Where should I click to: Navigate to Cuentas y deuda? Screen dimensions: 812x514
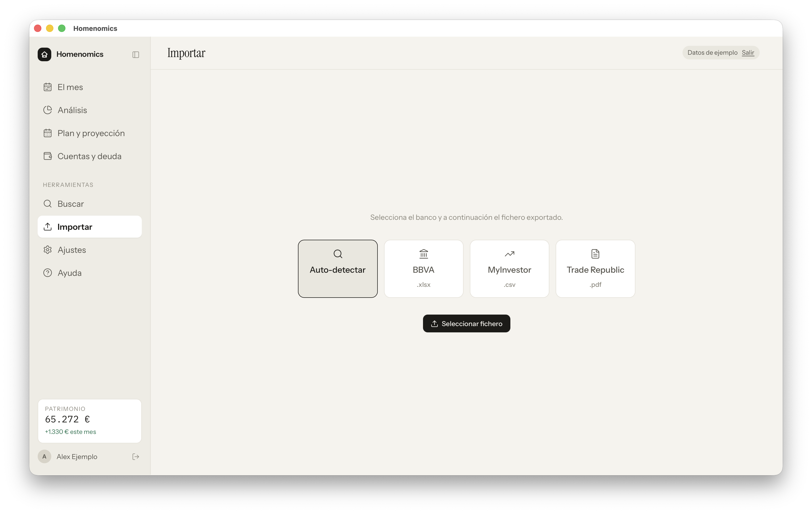(90, 156)
